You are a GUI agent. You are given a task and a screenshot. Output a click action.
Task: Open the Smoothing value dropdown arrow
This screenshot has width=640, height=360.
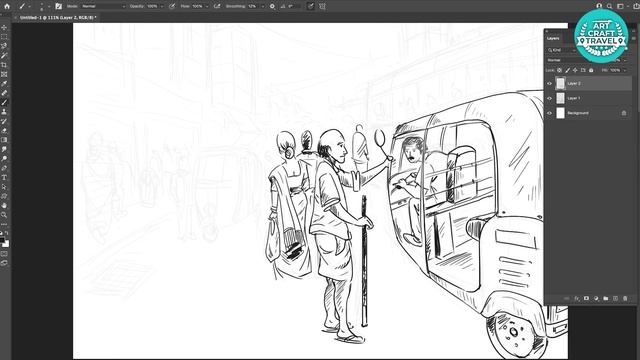[262, 7]
